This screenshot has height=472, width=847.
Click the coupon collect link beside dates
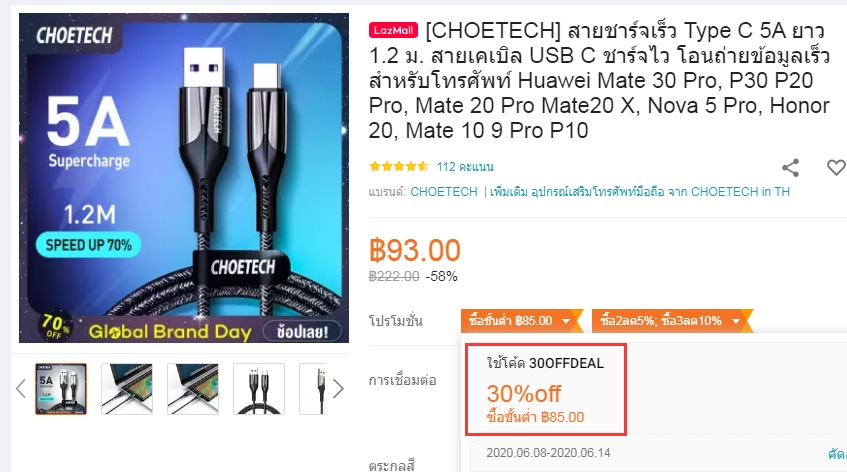tap(837, 454)
